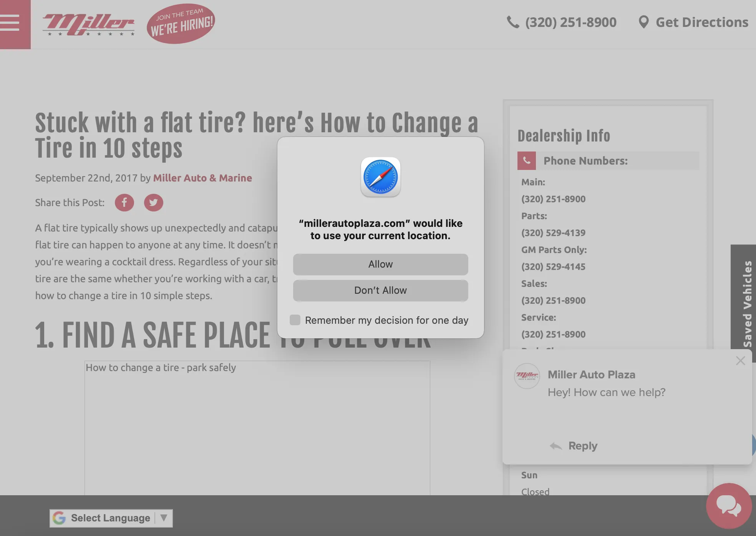
Task: Toggle the hamburger menu icon
Action: point(12,23)
